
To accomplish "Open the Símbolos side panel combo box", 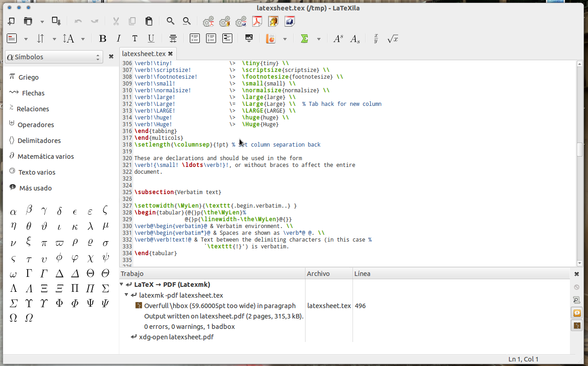I will pos(54,57).
